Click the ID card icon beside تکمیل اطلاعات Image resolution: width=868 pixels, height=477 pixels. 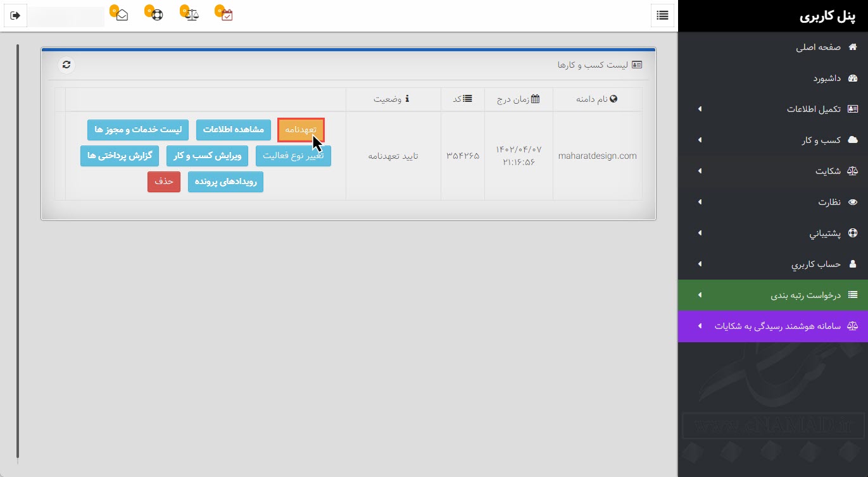(852, 109)
